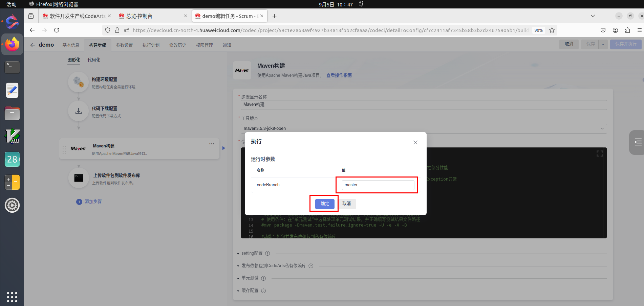Open the 权限管理 tab

tap(205, 45)
